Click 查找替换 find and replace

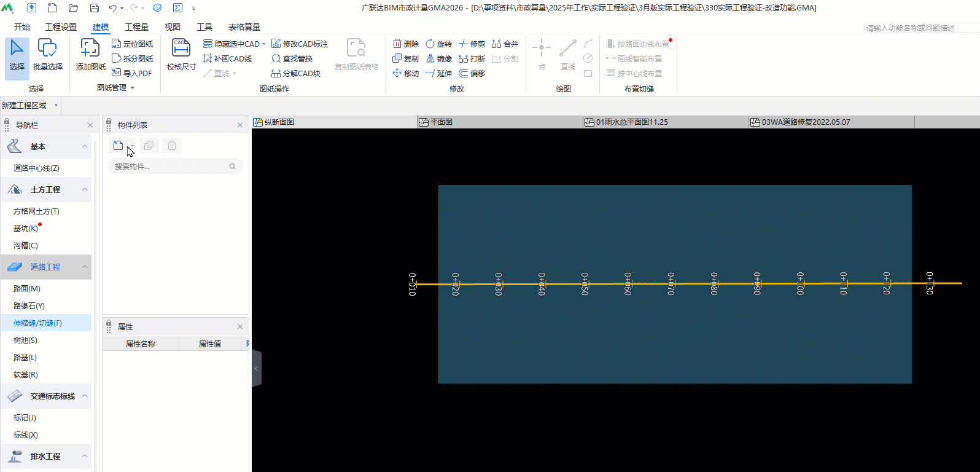pos(292,58)
